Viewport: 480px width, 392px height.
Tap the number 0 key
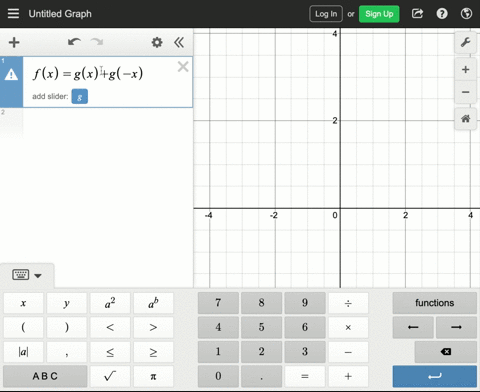218,376
